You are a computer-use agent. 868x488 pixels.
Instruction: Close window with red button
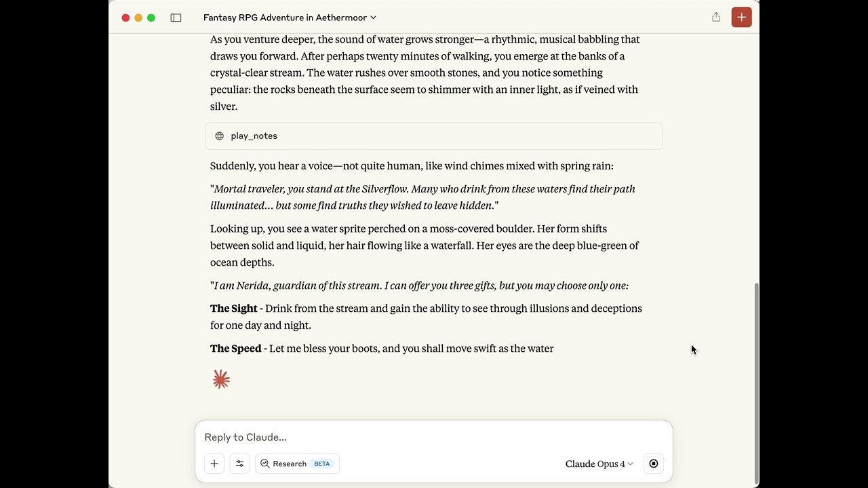125,18
